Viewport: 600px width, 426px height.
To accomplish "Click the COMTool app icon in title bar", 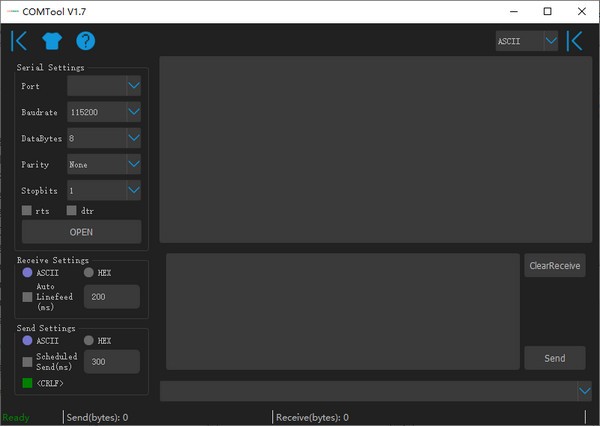I will click(x=12, y=11).
